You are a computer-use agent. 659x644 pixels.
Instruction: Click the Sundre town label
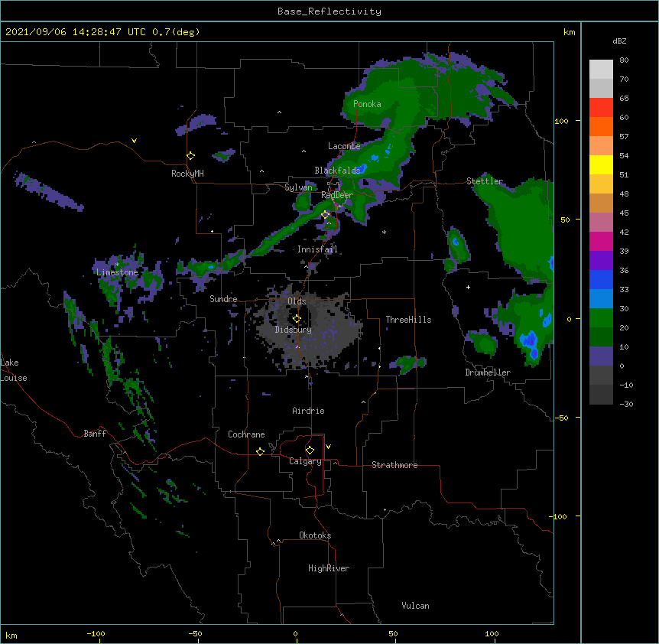223,299
